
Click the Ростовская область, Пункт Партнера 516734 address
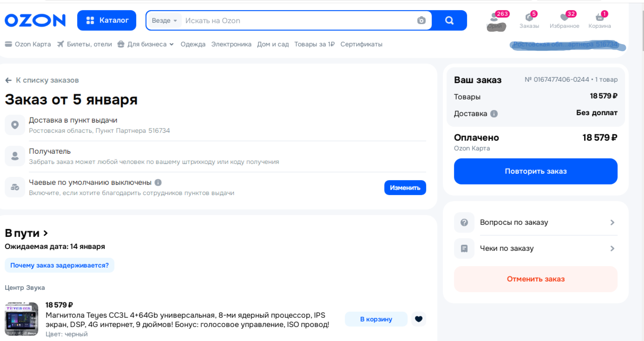(x=99, y=131)
